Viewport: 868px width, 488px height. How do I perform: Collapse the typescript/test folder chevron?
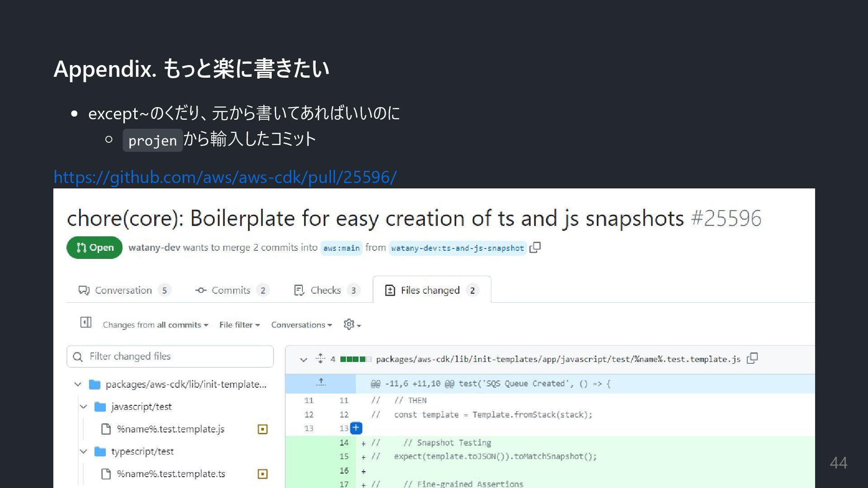[x=84, y=451]
